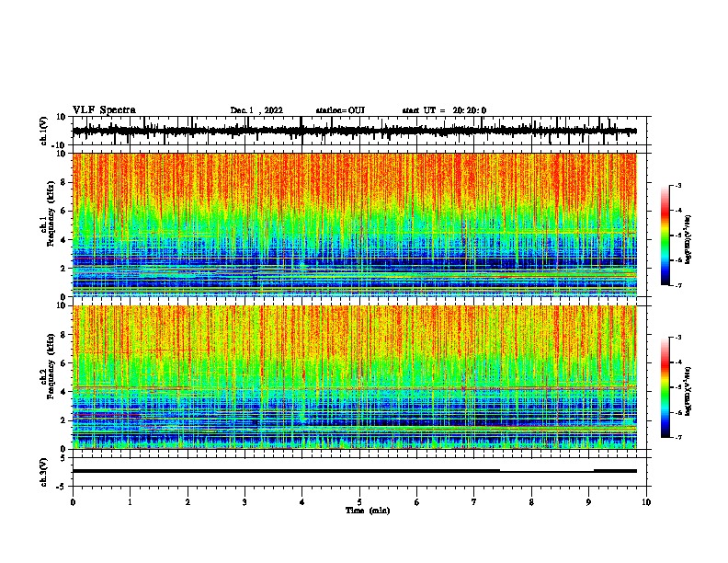728x563 pixels.
Task: Click the log(PSD) label beside ch.2 color scale
Action: point(688,391)
